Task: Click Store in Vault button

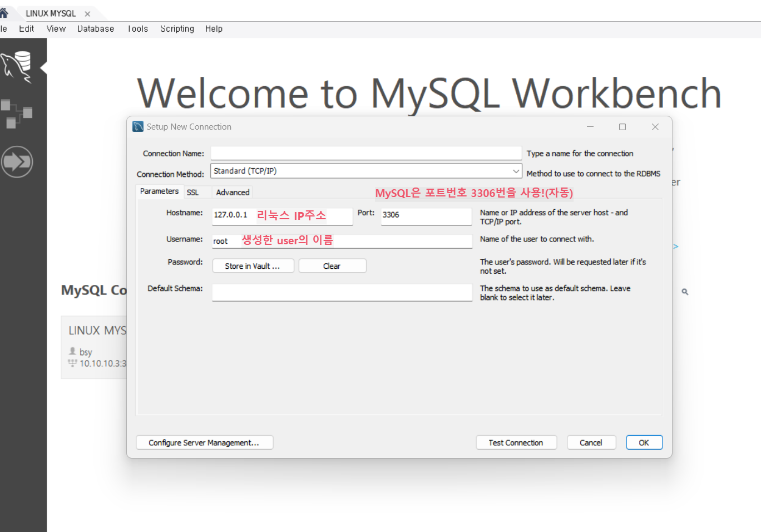Action: coord(253,266)
